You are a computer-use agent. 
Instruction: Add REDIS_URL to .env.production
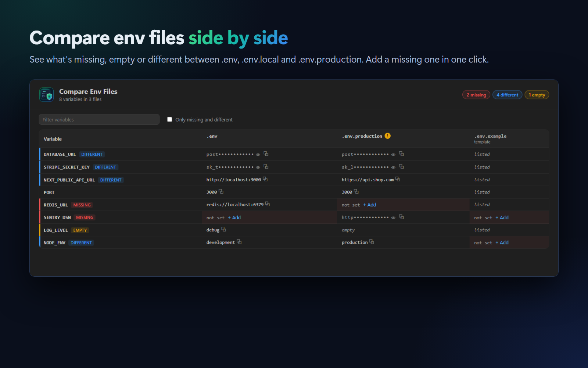point(370,205)
